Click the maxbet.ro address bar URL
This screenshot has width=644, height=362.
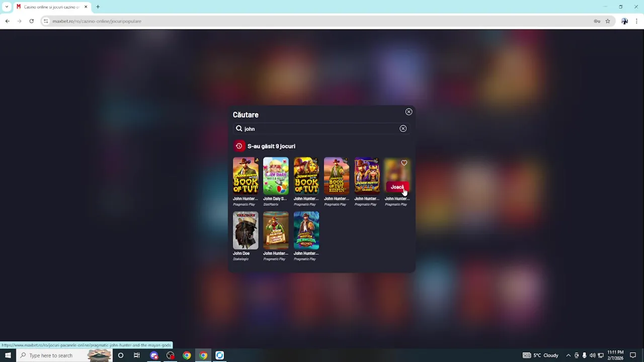click(x=97, y=21)
